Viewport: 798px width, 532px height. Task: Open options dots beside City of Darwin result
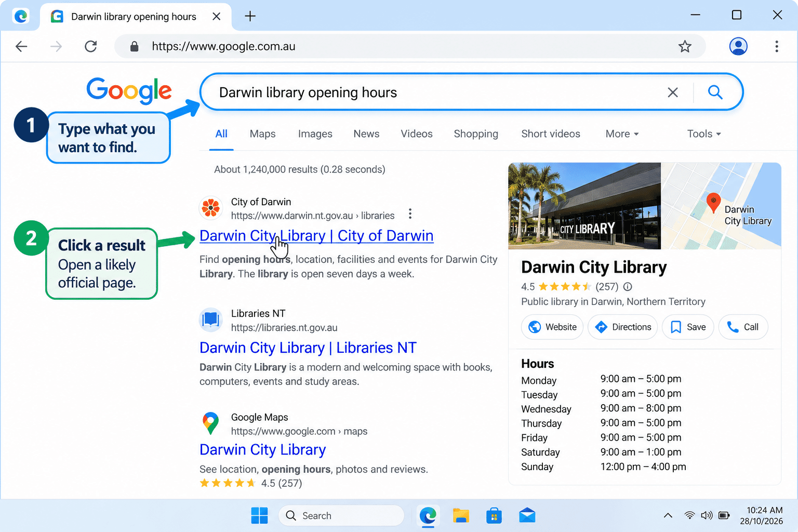[410, 214]
